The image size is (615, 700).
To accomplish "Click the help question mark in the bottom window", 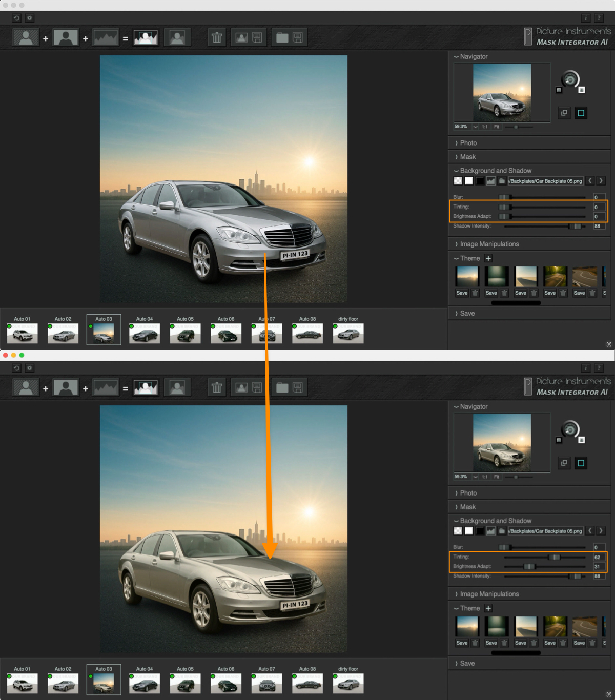I will [599, 368].
